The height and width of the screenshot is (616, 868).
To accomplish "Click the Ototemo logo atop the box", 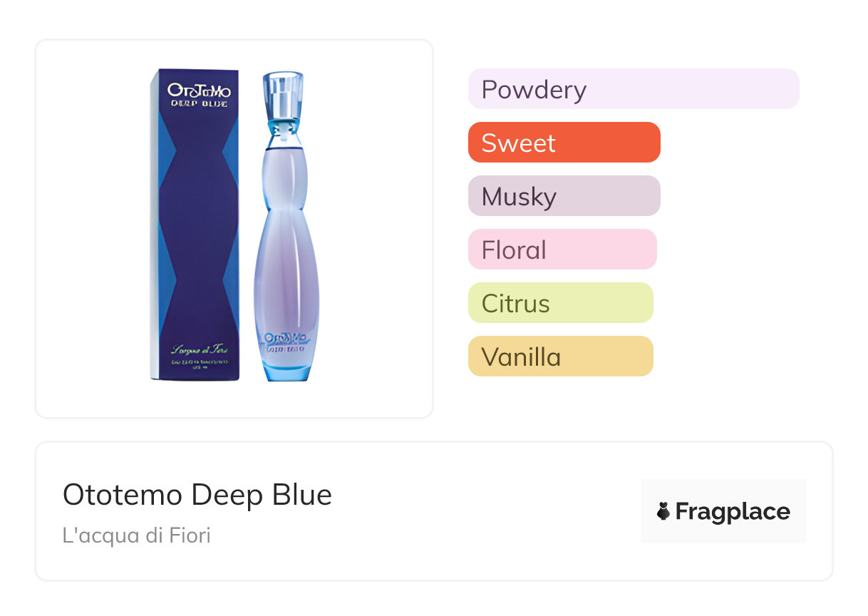I will click(199, 91).
